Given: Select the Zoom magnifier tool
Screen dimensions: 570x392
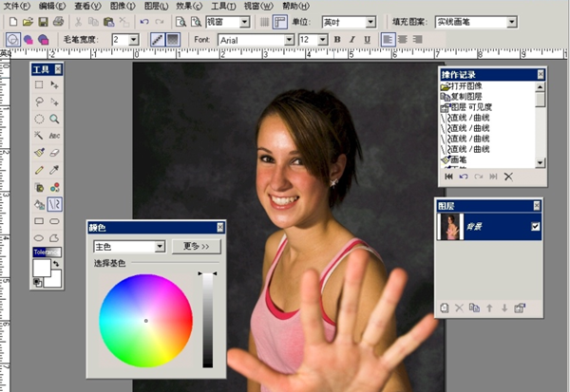Looking at the screenshot, I should click(x=54, y=119).
